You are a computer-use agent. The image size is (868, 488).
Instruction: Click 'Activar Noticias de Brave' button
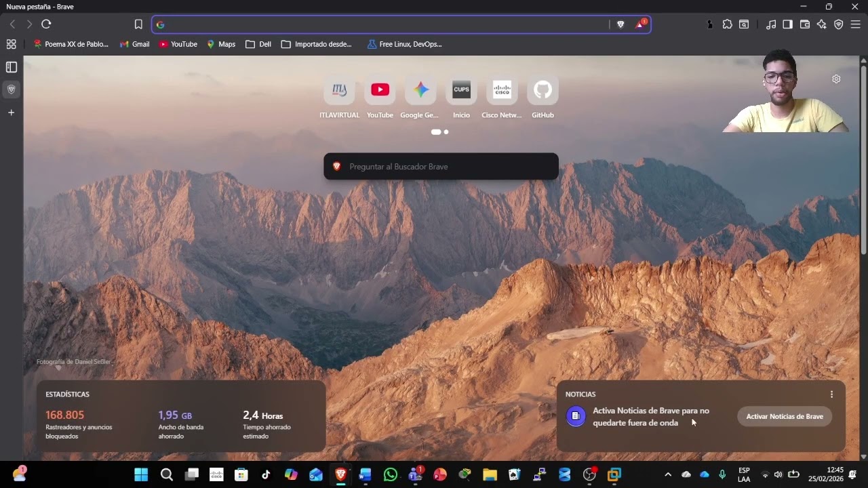point(785,417)
